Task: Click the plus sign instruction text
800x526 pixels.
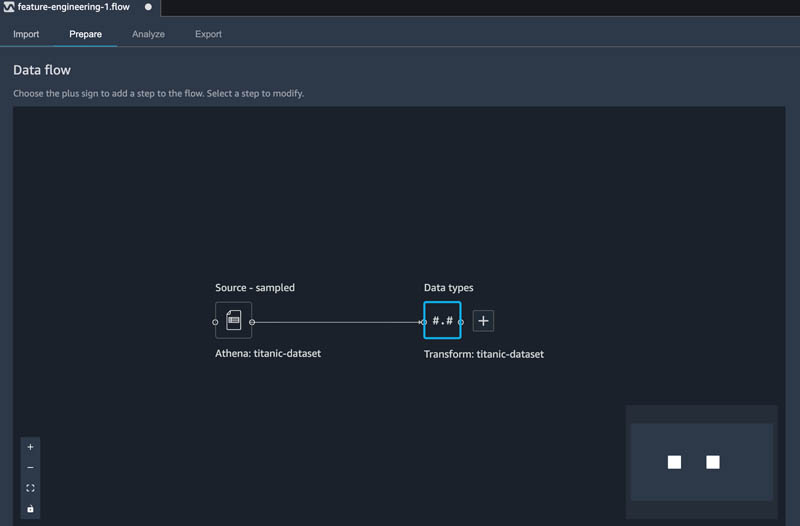Action: tap(158, 93)
